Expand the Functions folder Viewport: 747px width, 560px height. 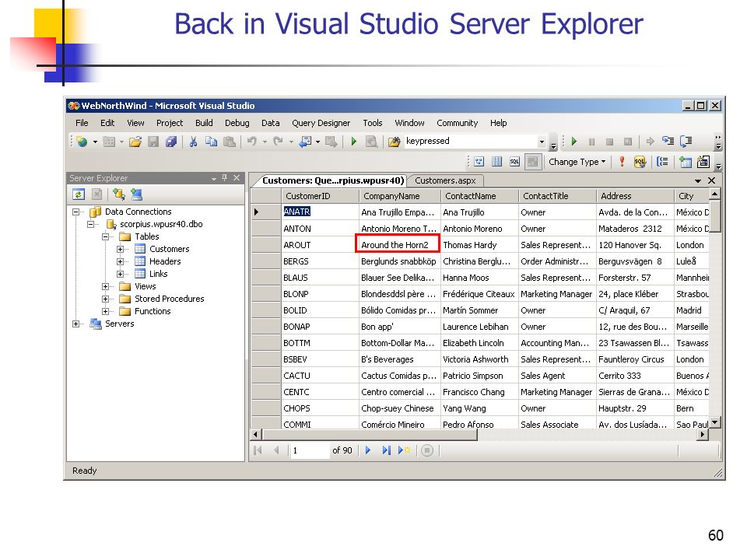(x=105, y=311)
